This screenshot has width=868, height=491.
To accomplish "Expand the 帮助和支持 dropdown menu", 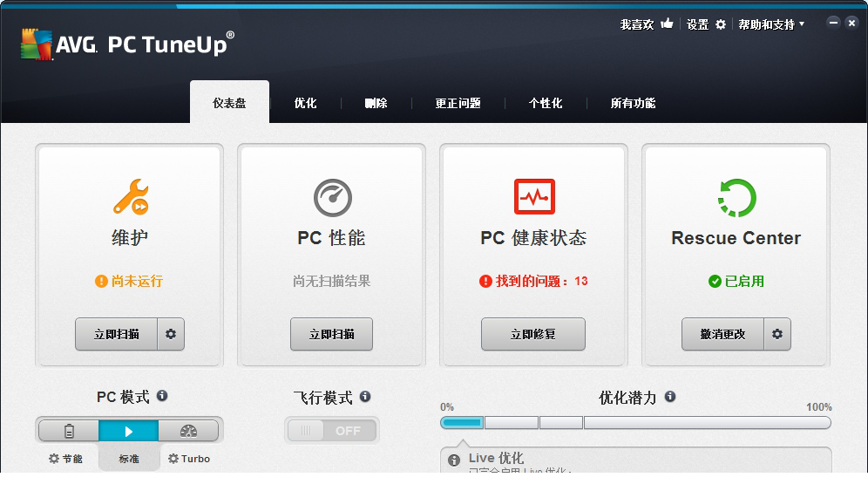I will point(771,24).
